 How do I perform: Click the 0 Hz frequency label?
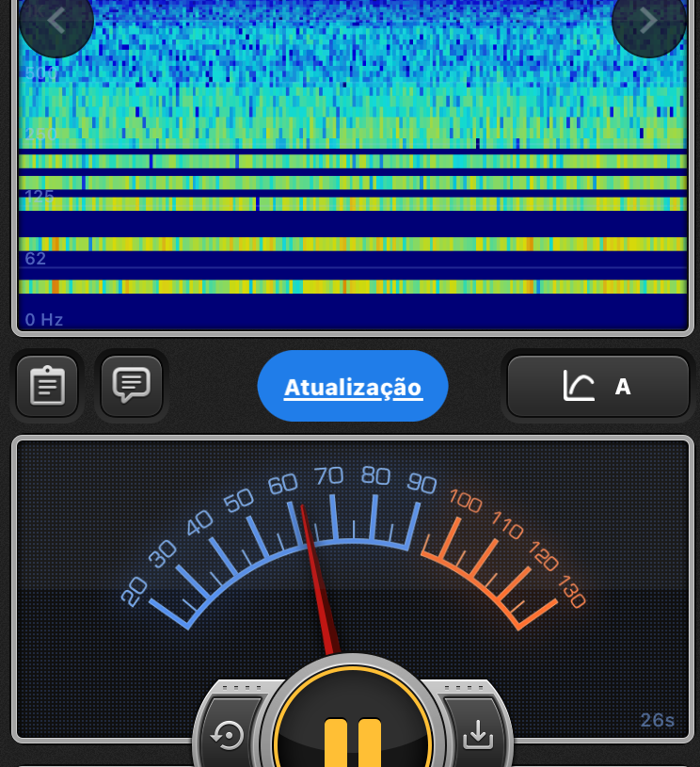click(44, 320)
